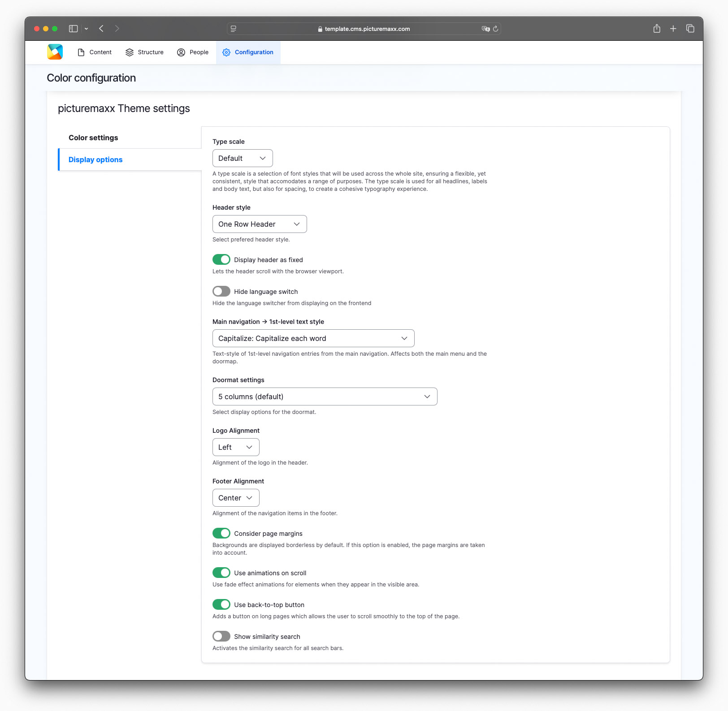728x711 pixels.
Task: Reload the page with refresh icon
Action: point(495,29)
